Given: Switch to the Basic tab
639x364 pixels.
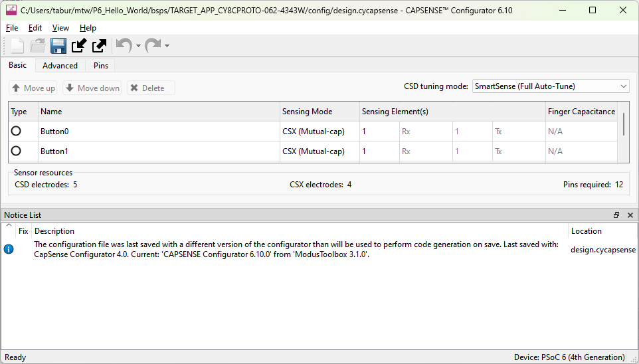Looking at the screenshot, I should click(17, 65).
